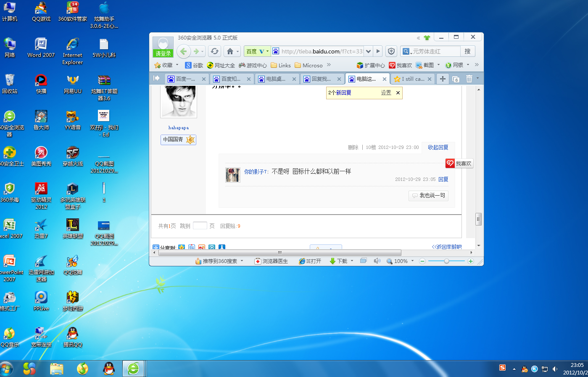Go to browser home page icon
Image resolution: width=588 pixels, height=377 pixels.
[230, 51]
